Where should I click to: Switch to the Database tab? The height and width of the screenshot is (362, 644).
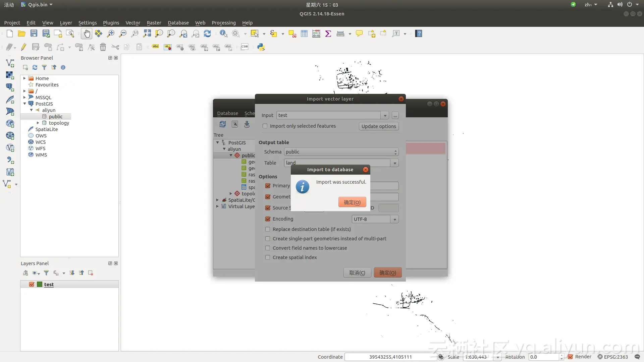(x=228, y=113)
